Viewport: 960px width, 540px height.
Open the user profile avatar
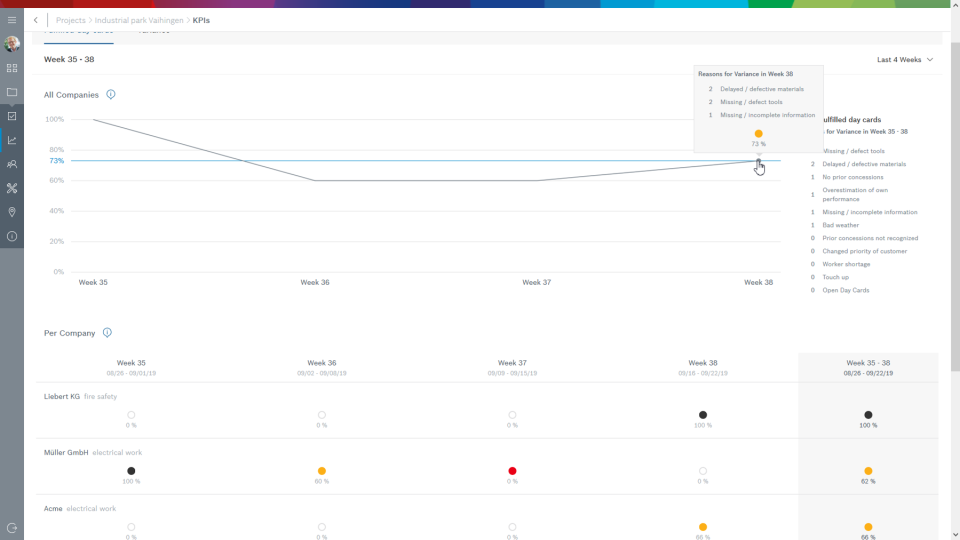point(12,43)
